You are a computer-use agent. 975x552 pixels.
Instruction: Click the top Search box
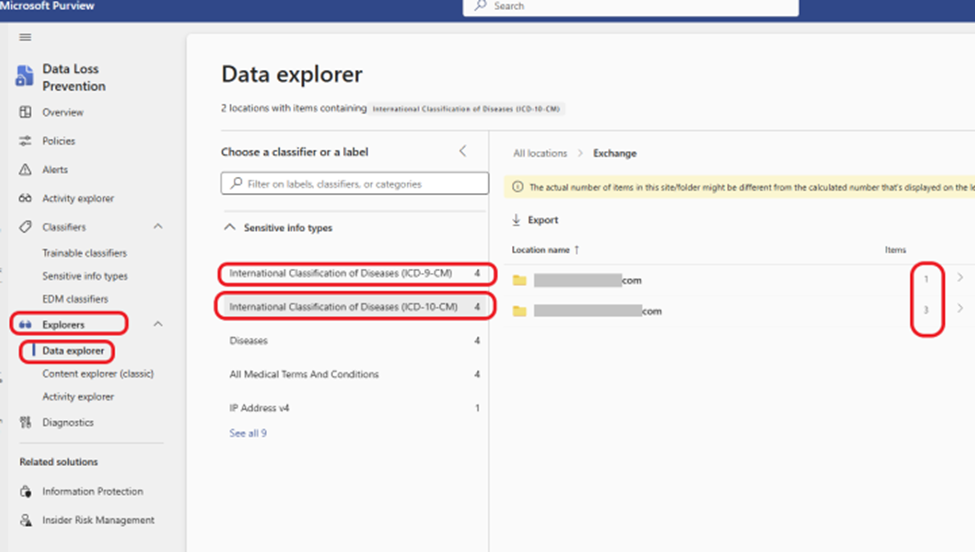tap(631, 6)
